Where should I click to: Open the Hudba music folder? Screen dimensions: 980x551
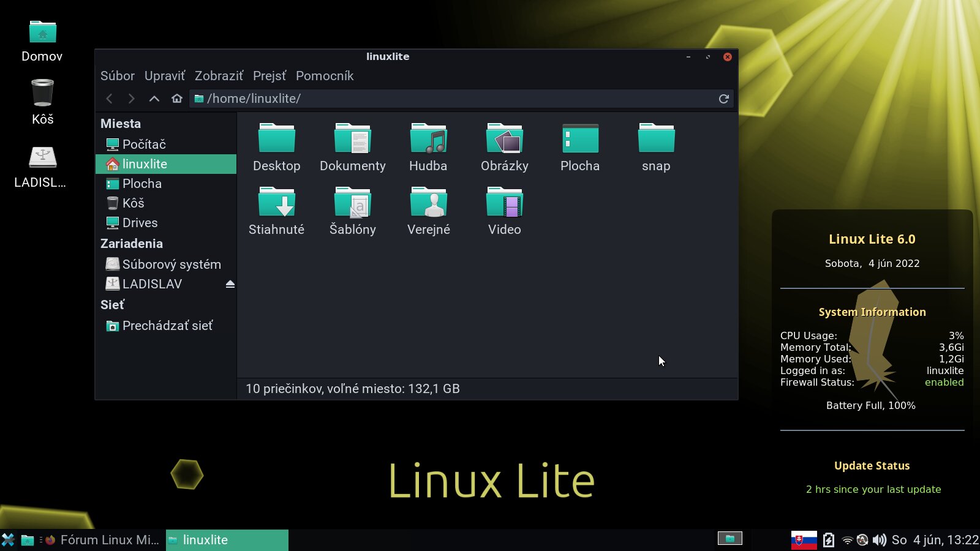click(428, 140)
